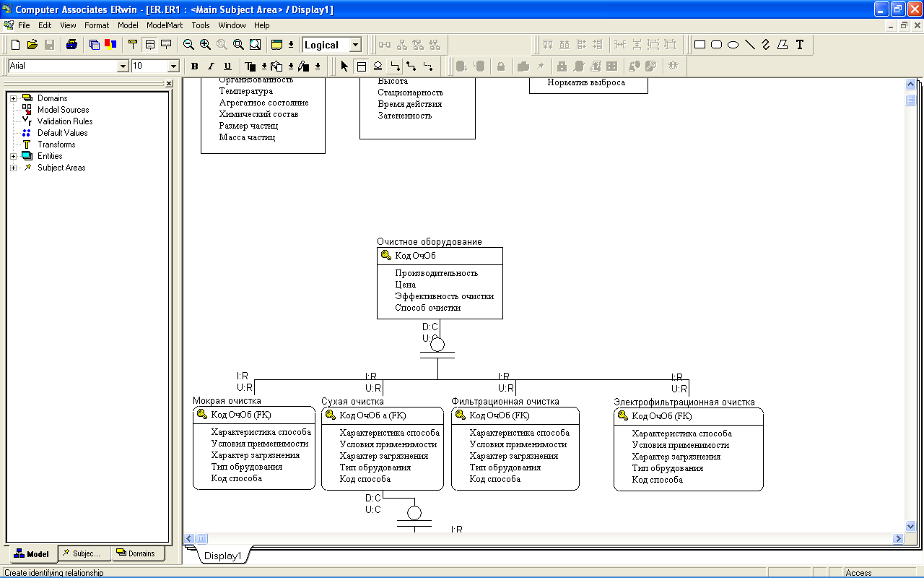924x578 pixels.
Task: Expand the Domains tree node
Action: 13,98
